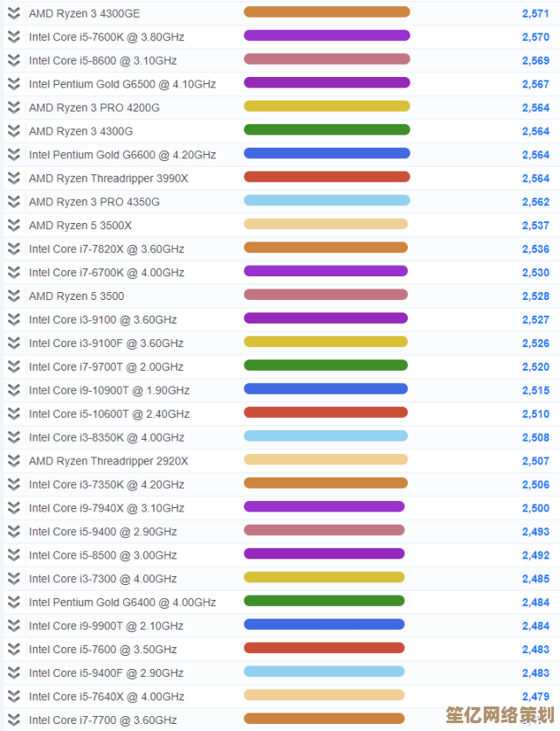Click chevron icon beside AMD Ryzen Threadripper 2920X
This screenshot has height=731, width=560.
click(13, 461)
